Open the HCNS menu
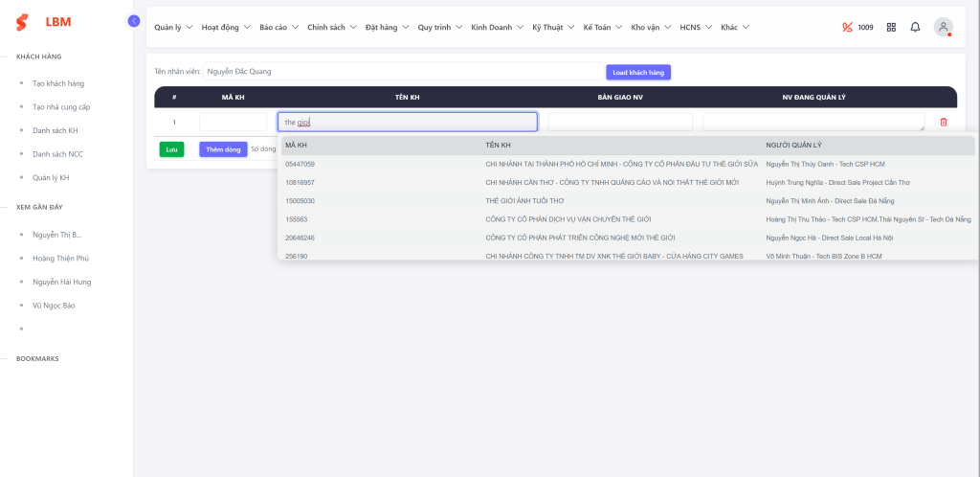This screenshot has height=477, width=980. [x=695, y=27]
